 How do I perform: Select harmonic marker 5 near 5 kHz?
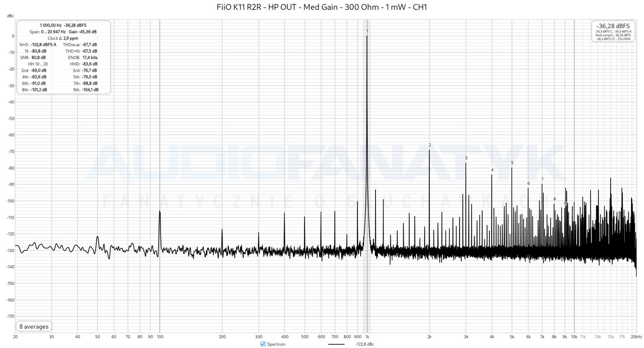point(512,163)
